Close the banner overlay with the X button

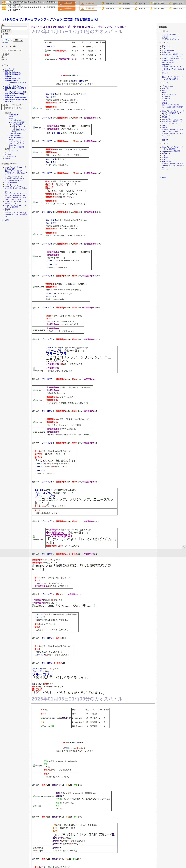pyautogui.click(x=184, y=548)
